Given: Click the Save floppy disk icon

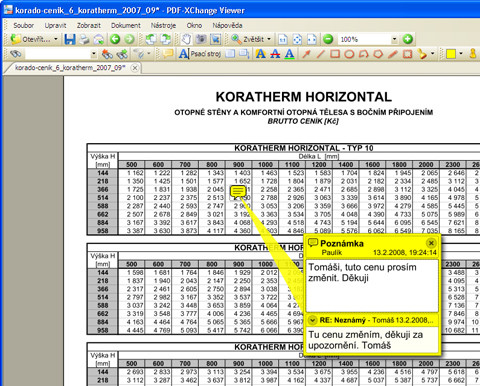Looking at the screenshot, I should pos(70,39).
